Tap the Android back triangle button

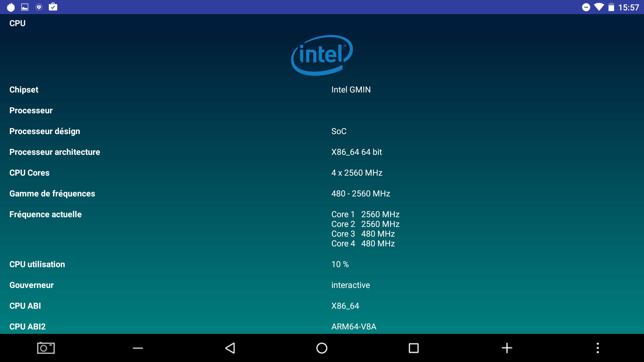point(230,348)
